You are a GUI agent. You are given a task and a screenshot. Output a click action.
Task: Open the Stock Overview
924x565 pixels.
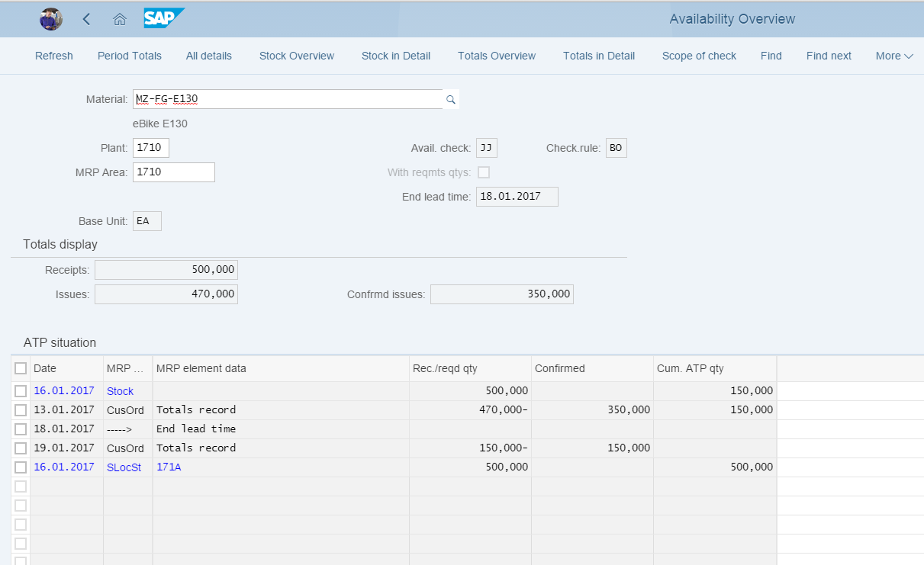(296, 55)
